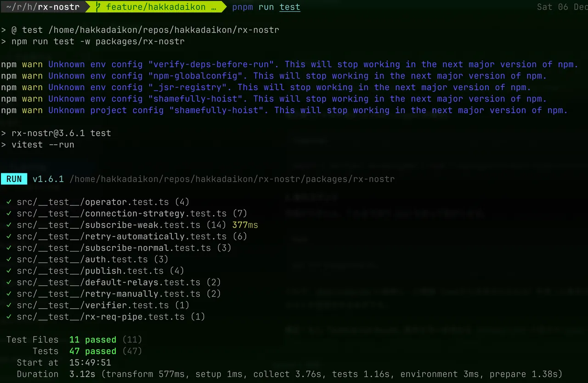Image resolution: width=588 pixels, height=383 pixels.
Task: Click the git branch icon in the prompt
Action: pos(98,7)
